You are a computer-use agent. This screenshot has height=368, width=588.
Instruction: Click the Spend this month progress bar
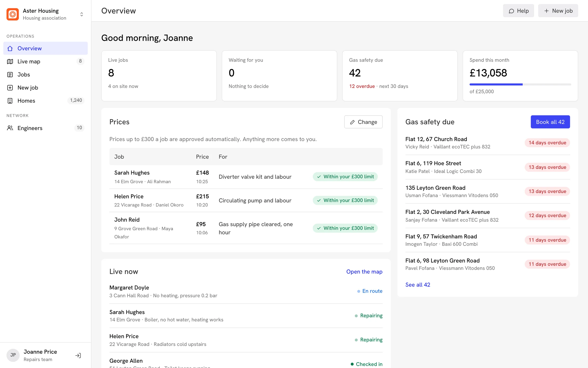[x=520, y=84]
